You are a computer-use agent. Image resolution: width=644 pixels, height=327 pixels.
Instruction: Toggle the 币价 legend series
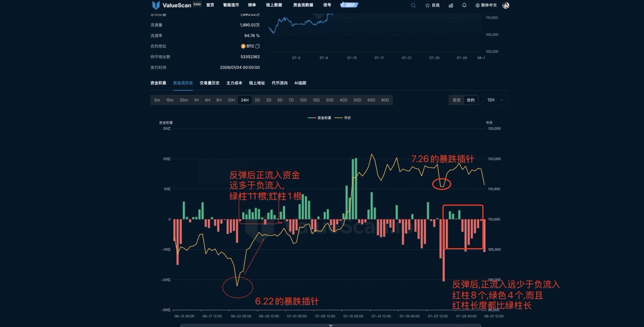[x=343, y=117]
